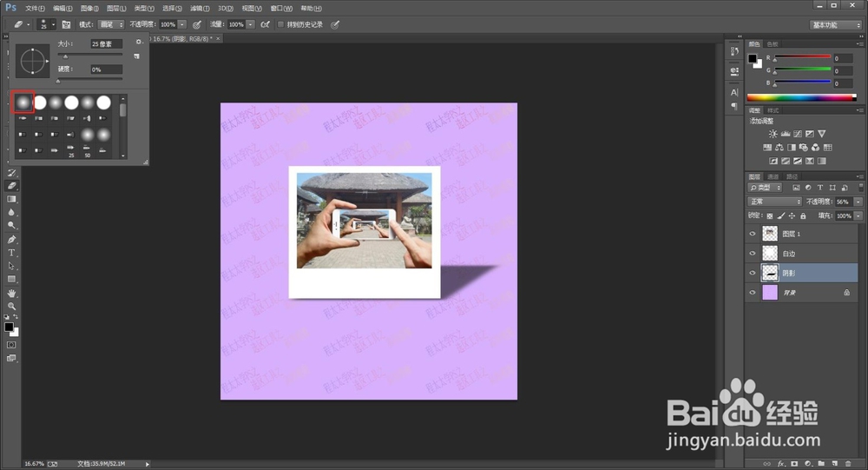This screenshot has width=868, height=470.
Task: Open the 窗口(W) menu
Action: pyautogui.click(x=281, y=9)
